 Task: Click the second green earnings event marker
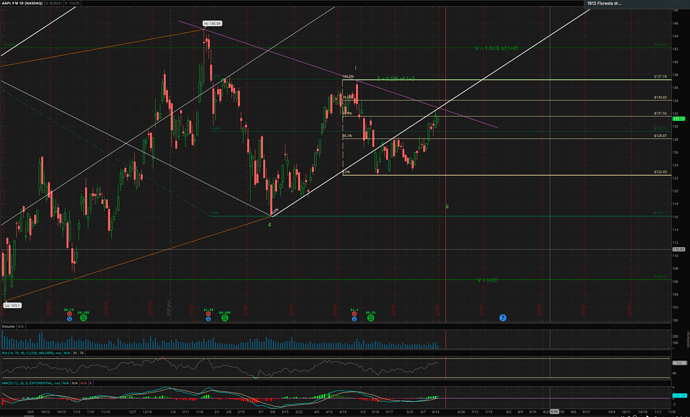click(224, 318)
